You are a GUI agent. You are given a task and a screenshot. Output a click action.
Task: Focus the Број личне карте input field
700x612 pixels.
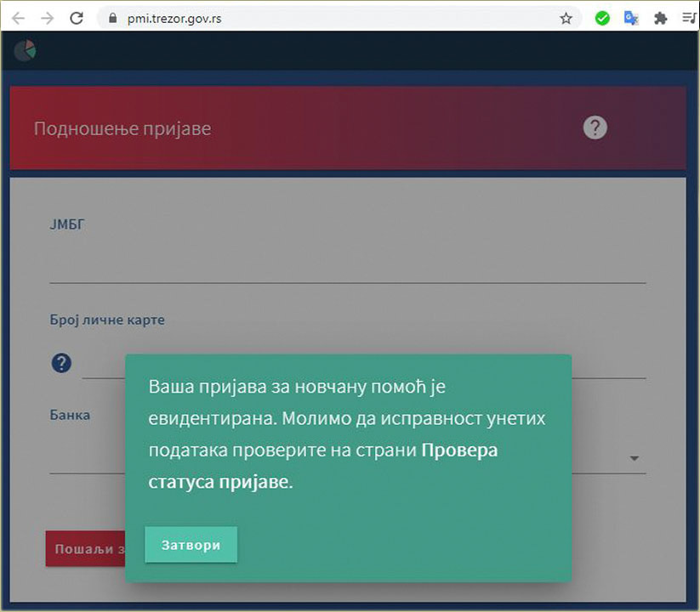click(x=102, y=365)
